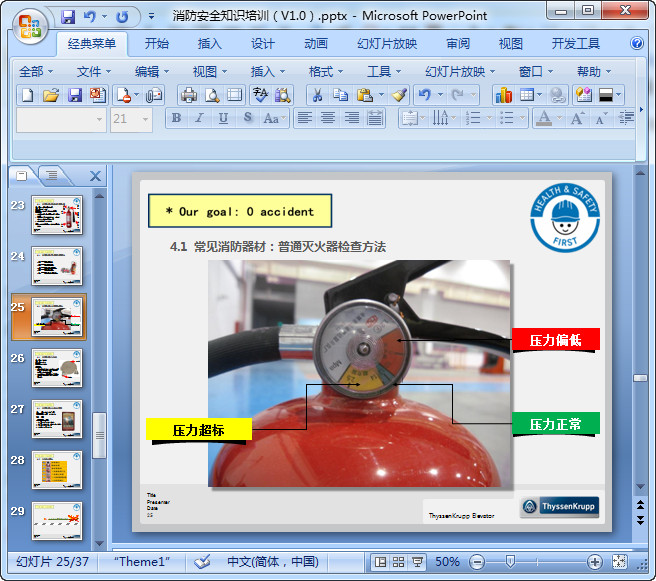
Task: Open the 工具 dropdown menu
Action: point(384,72)
